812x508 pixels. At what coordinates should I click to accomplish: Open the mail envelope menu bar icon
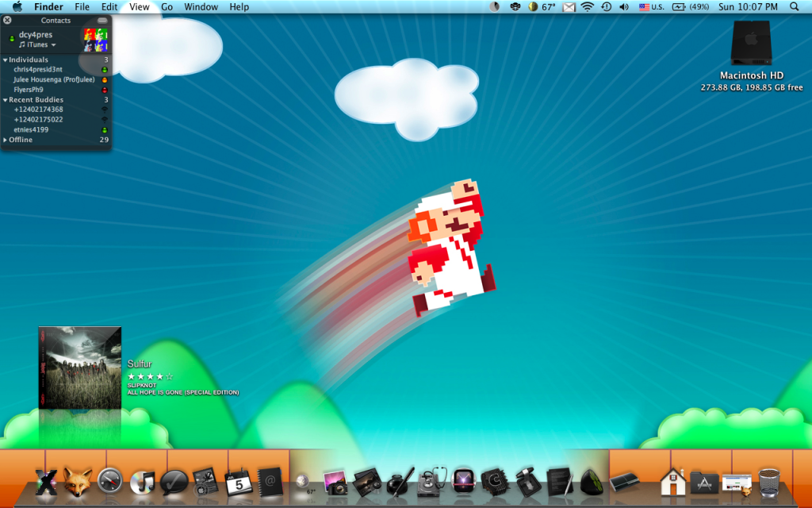pos(569,7)
